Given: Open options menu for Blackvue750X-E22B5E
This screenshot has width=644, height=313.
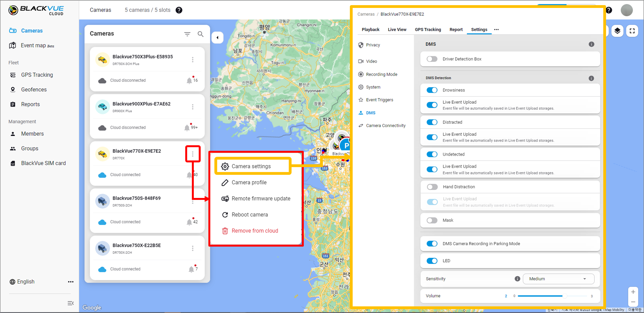Looking at the screenshot, I should tap(193, 248).
